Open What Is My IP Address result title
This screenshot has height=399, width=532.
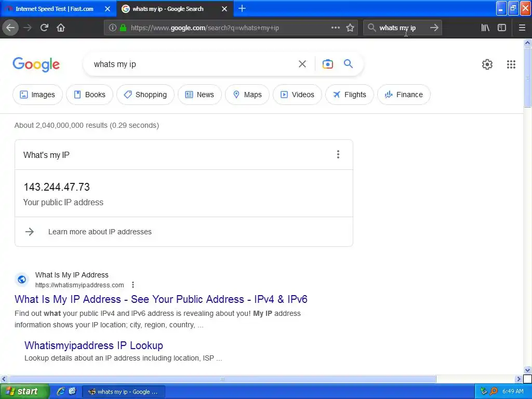(161, 299)
